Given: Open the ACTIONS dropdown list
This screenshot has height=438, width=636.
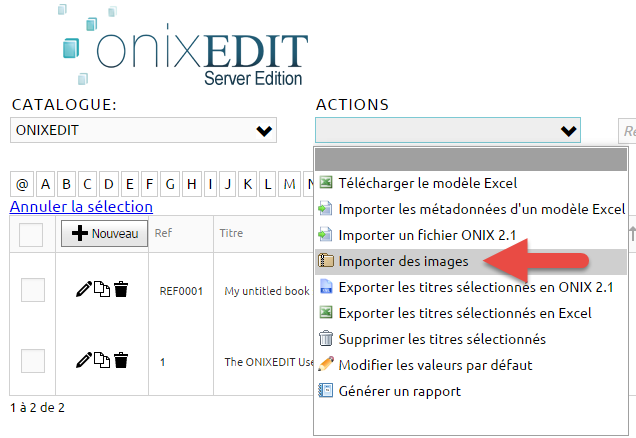Looking at the screenshot, I should (x=448, y=130).
